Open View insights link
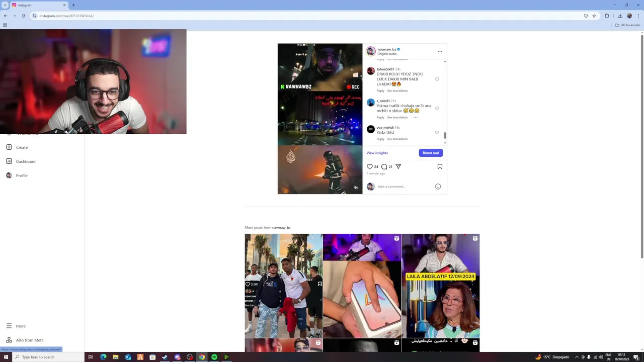The image size is (644, 362). [377, 153]
